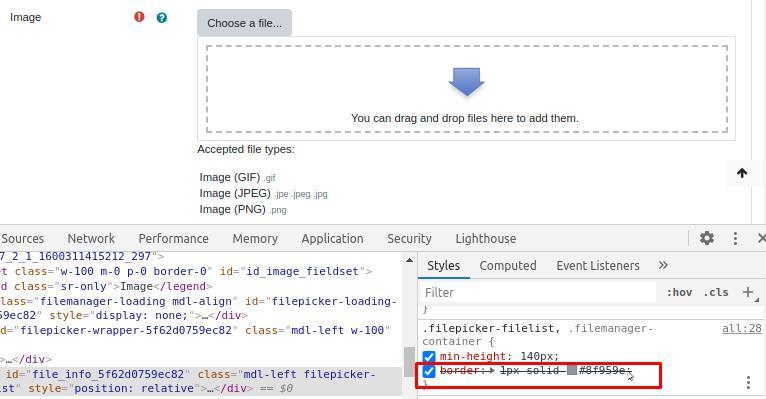Open more options dots in Styles pane
Viewport: 766px width, 399px height.
(x=748, y=382)
